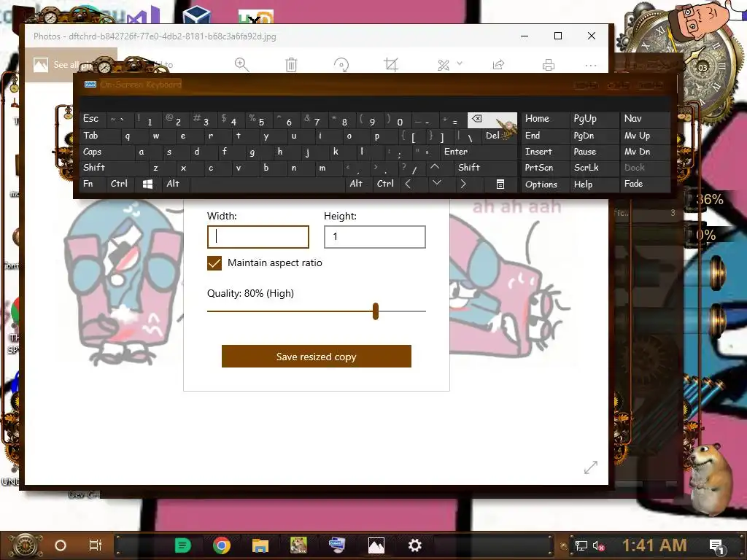Click the Enter key on keyboard
This screenshot has width=747, height=560.
tap(479, 152)
